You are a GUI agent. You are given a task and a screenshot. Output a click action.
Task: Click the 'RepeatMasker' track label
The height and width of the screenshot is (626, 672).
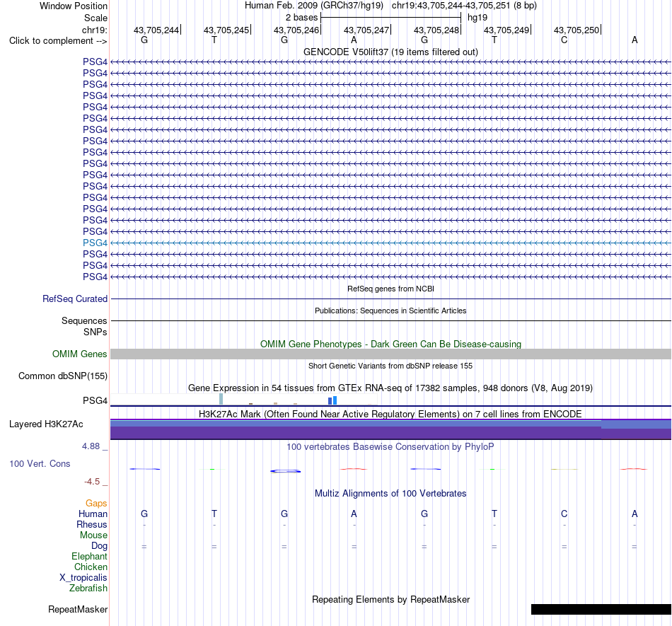(x=78, y=609)
